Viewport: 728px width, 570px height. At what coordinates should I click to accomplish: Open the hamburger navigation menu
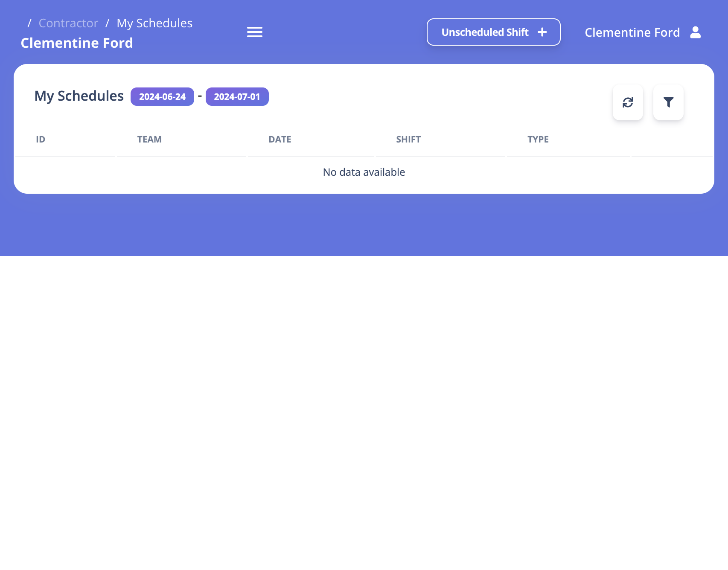pos(255,32)
